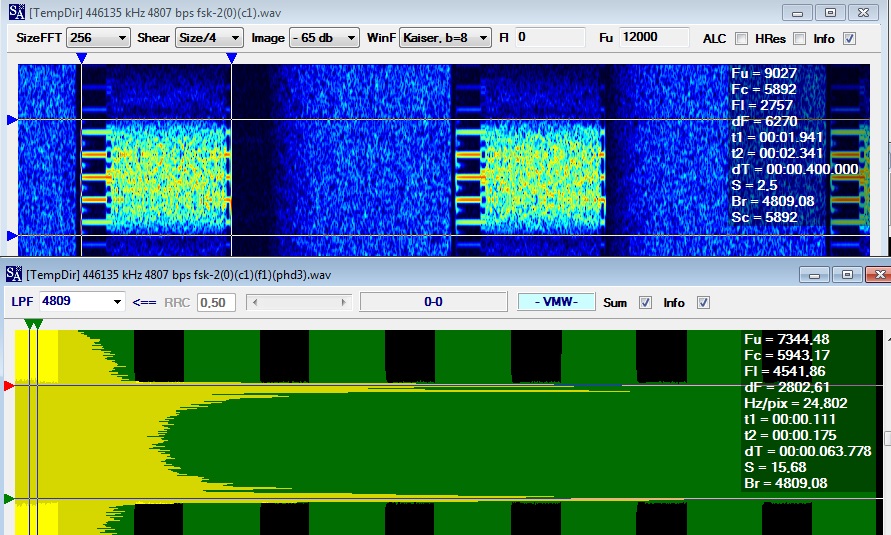The width and height of the screenshot is (891, 535).
Task: Click the SA icon of spectrogram window
Action: 17,12
